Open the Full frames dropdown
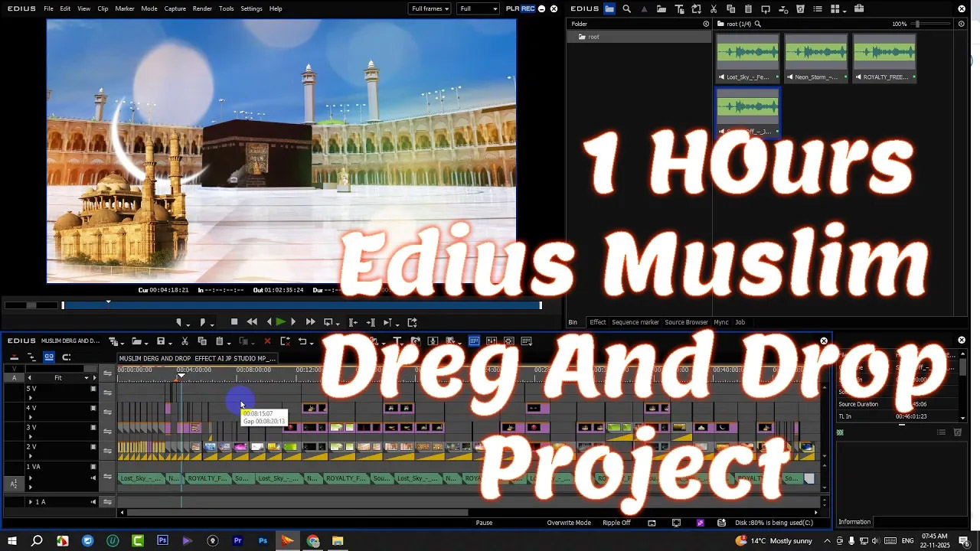The image size is (980, 551). click(429, 8)
